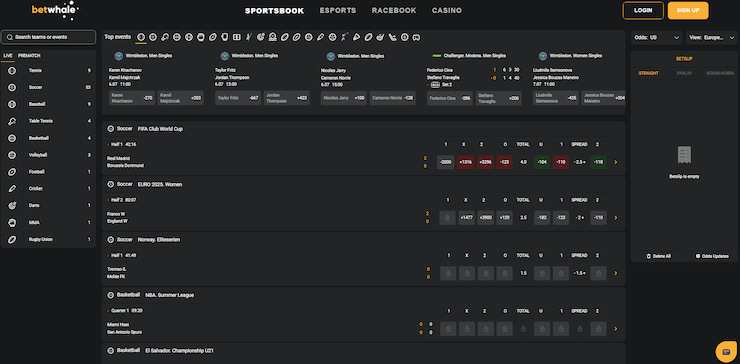Select the underlined first icon in Top events bar

click(x=141, y=37)
